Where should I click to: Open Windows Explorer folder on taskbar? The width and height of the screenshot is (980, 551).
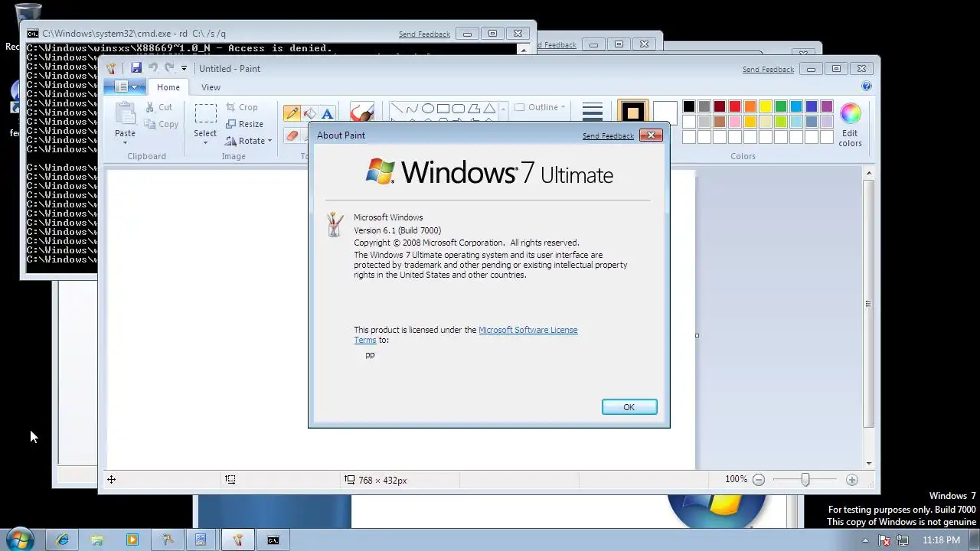97,540
